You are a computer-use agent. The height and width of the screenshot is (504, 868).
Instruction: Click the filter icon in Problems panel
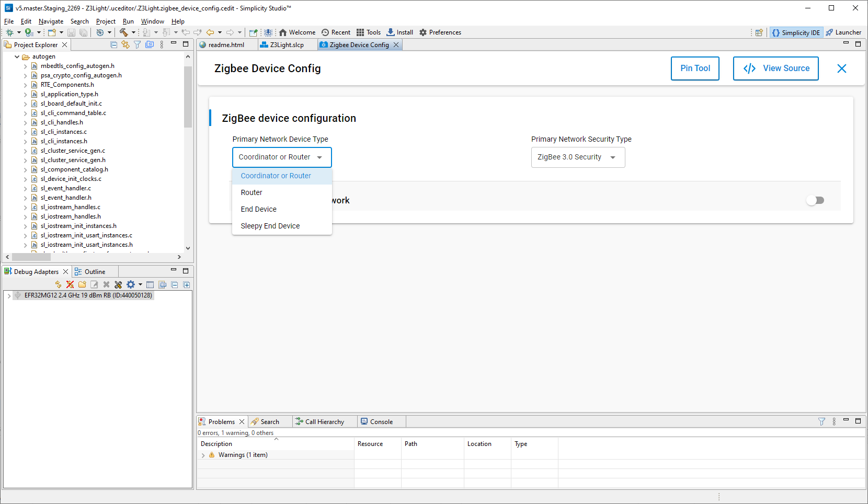821,422
